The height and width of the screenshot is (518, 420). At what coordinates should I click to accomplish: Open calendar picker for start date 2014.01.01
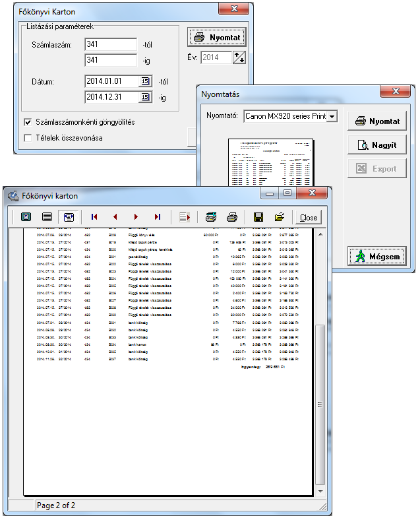[145, 81]
